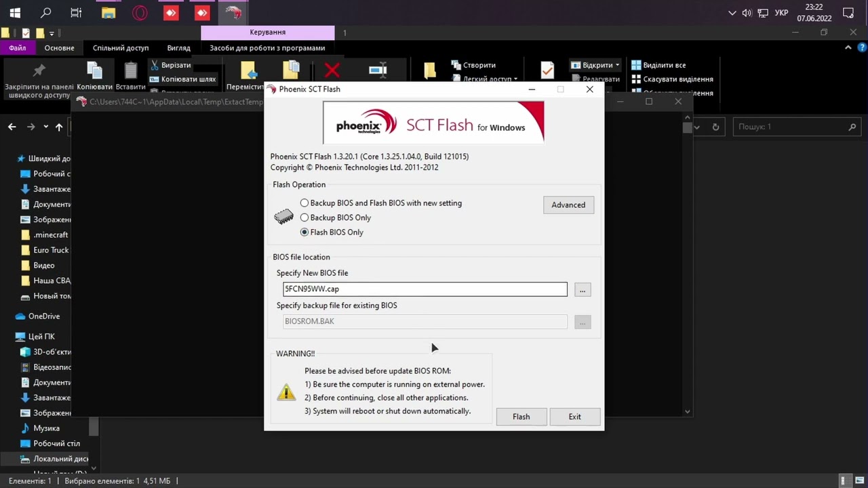Open the volume control in system tray
868x488 pixels.
(747, 13)
